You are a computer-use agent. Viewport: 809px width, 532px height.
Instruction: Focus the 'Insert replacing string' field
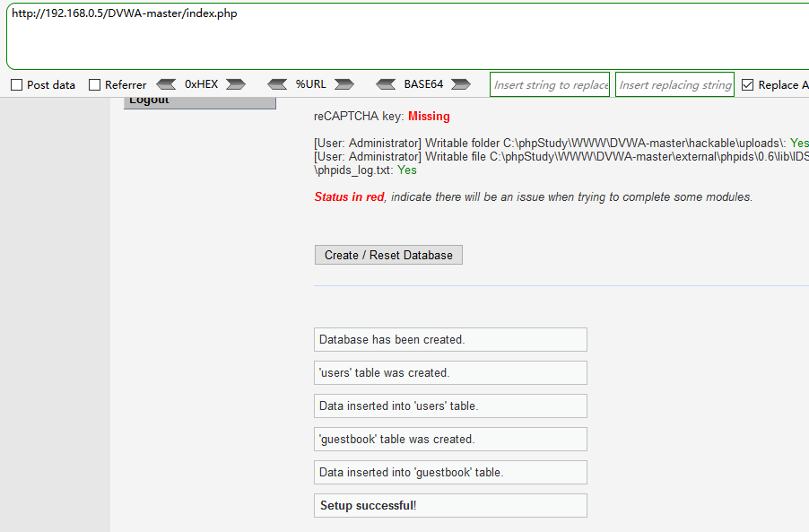(x=674, y=84)
